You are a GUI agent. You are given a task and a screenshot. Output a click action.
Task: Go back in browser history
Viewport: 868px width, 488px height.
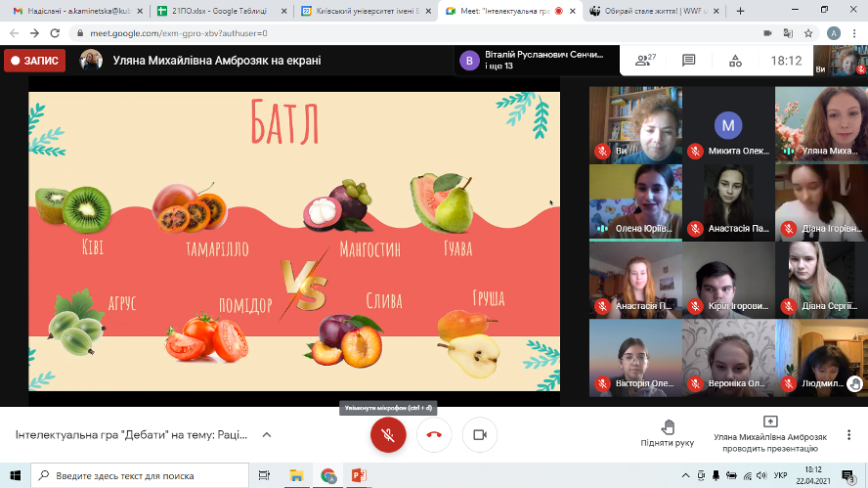point(15,33)
